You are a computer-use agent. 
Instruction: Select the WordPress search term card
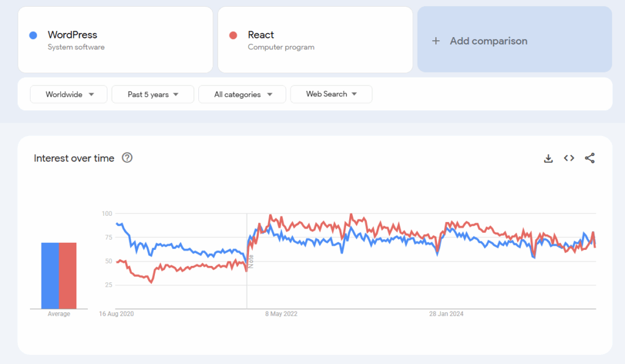115,40
